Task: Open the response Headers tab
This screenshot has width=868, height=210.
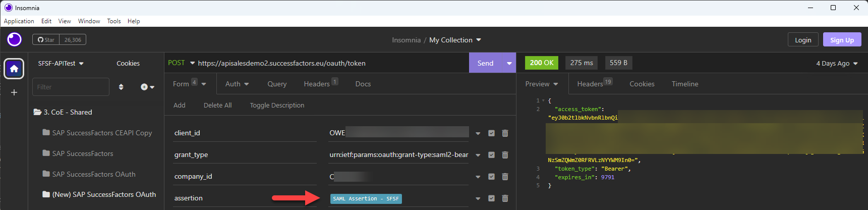Action: 595,84
